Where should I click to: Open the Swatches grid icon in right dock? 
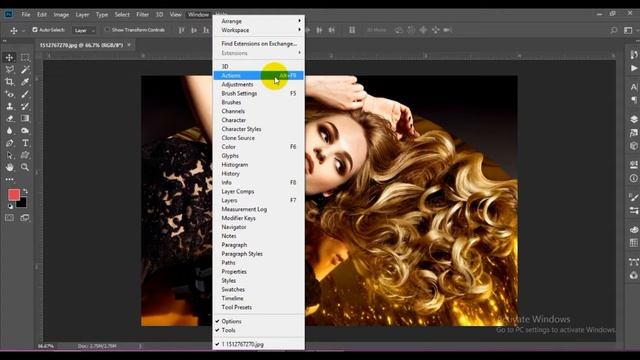[x=633, y=243]
